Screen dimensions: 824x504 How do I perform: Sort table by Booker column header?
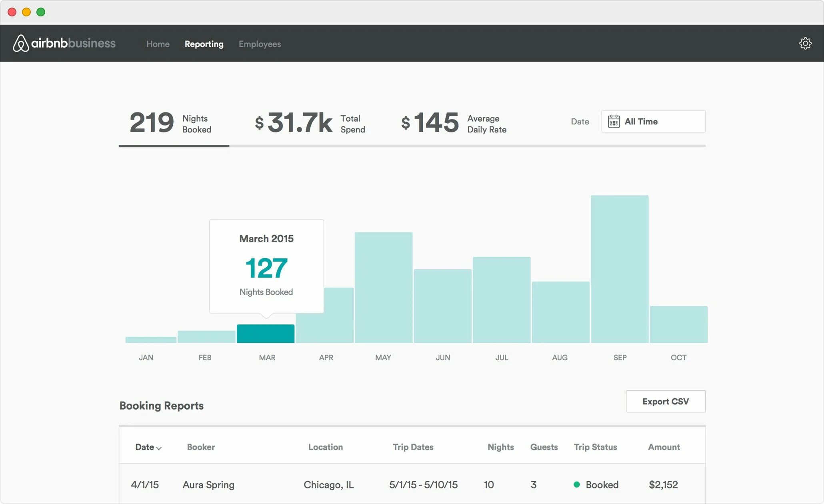(x=201, y=447)
